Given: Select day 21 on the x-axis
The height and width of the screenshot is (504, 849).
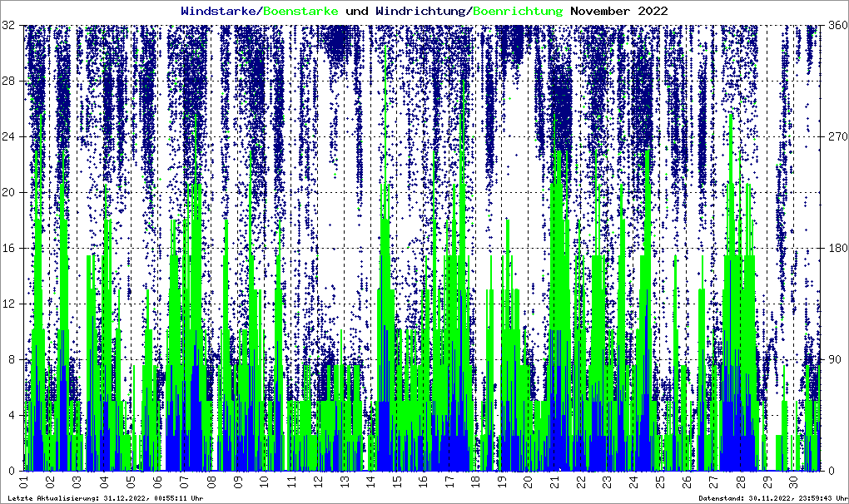Looking at the screenshot, I should pos(555,481).
